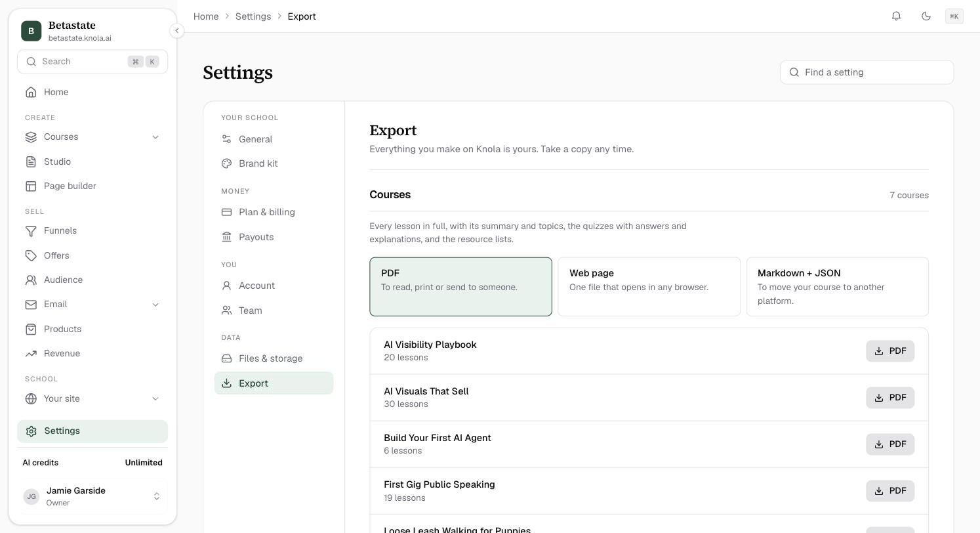
Task: Click the Funnels funnel icon
Action: point(31,230)
